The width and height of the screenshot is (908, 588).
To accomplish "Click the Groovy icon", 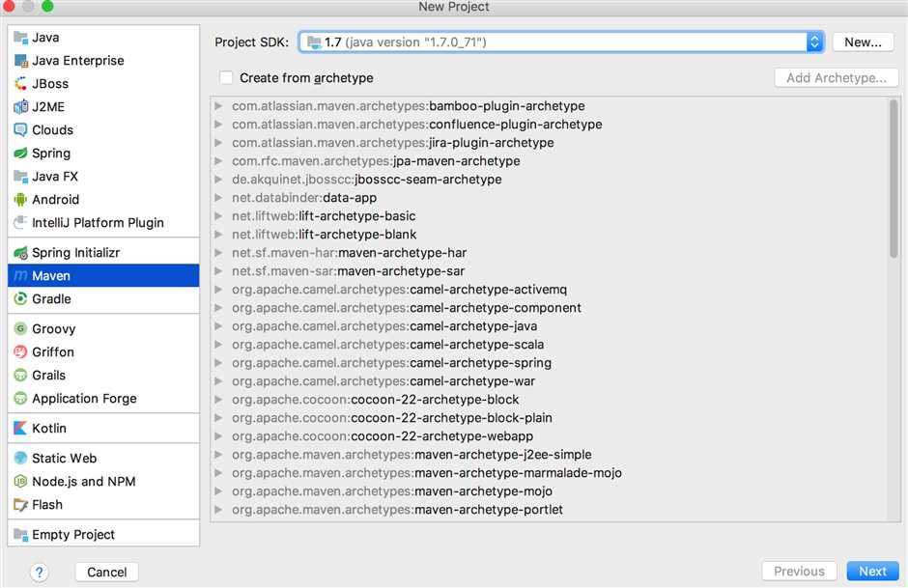I will 20,328.
